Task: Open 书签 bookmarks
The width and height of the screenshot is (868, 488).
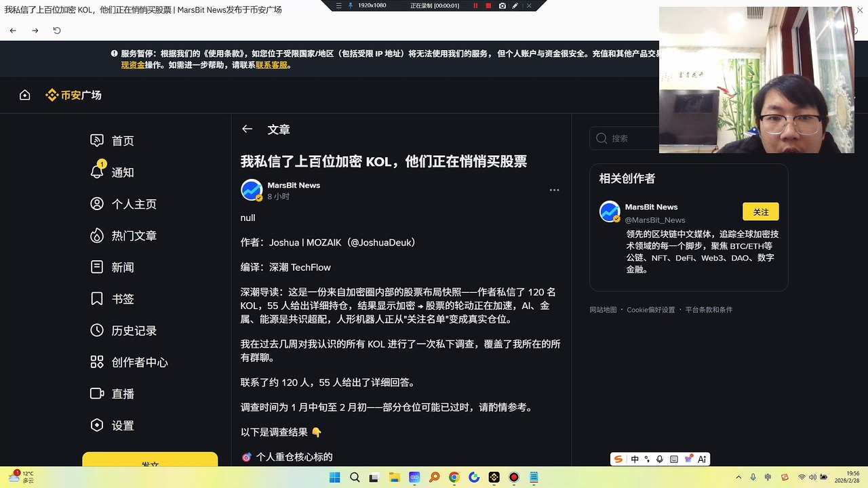Action: pyautogui.click(x=113, y=299)
